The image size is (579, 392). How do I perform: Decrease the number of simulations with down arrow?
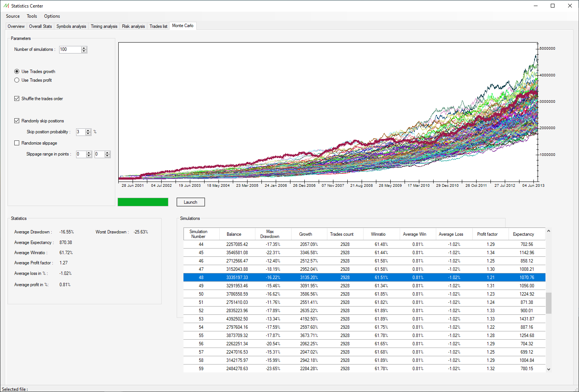pos(84,51)
